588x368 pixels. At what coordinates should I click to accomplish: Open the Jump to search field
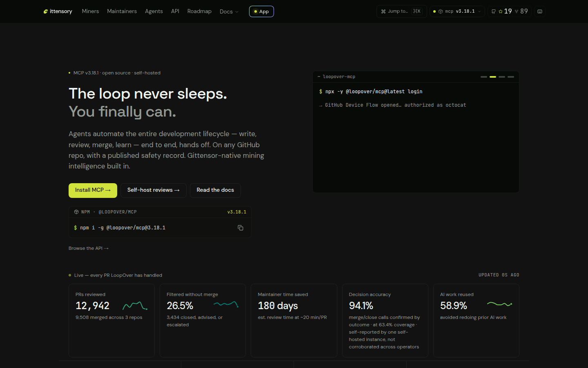[401, 11]
